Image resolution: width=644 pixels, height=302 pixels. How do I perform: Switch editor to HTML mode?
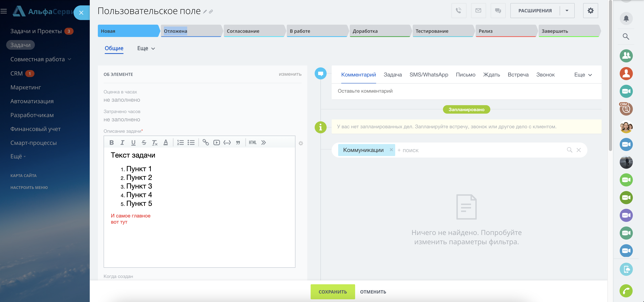(x=252, y=143)
